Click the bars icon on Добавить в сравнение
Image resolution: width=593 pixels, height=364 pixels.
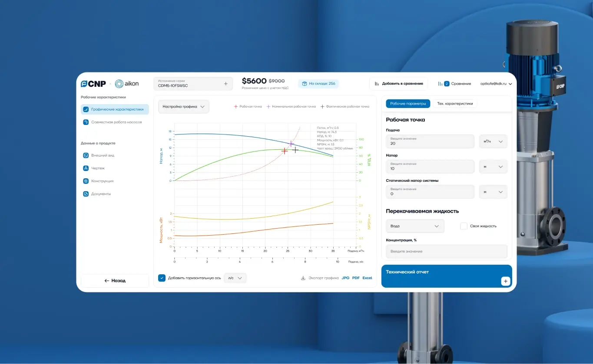pyautogui.click(x=377, y=84)
